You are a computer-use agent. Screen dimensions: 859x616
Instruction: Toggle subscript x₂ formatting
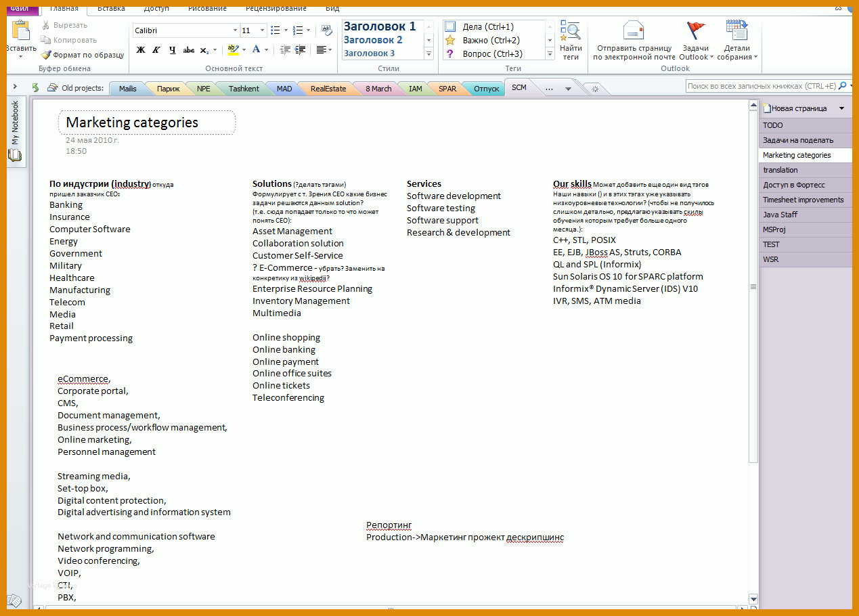click(204, 50)
